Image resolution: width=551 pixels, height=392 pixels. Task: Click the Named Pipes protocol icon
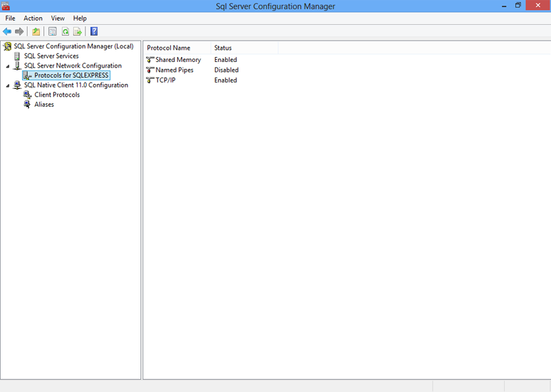coord(150,70)
